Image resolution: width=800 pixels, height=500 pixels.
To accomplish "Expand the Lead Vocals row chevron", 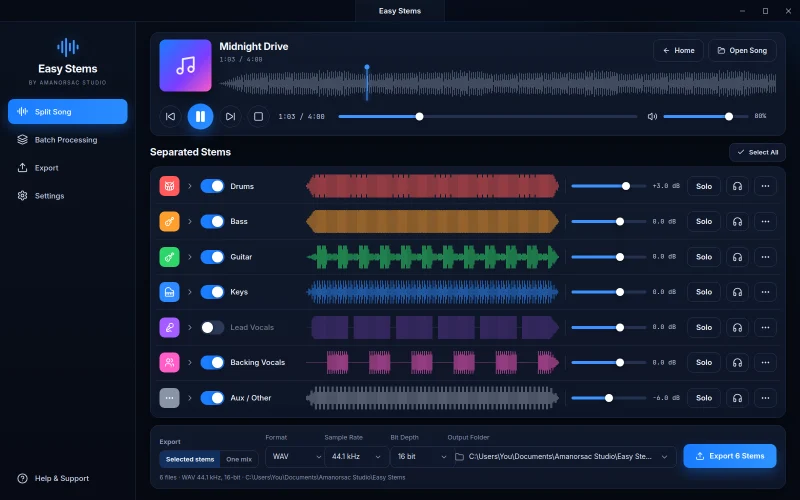I will 190,327.
